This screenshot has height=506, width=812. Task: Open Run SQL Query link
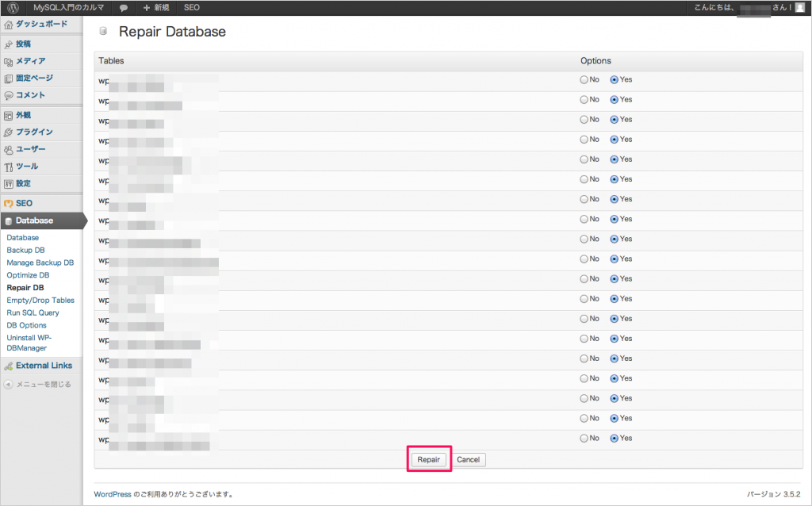33,312
